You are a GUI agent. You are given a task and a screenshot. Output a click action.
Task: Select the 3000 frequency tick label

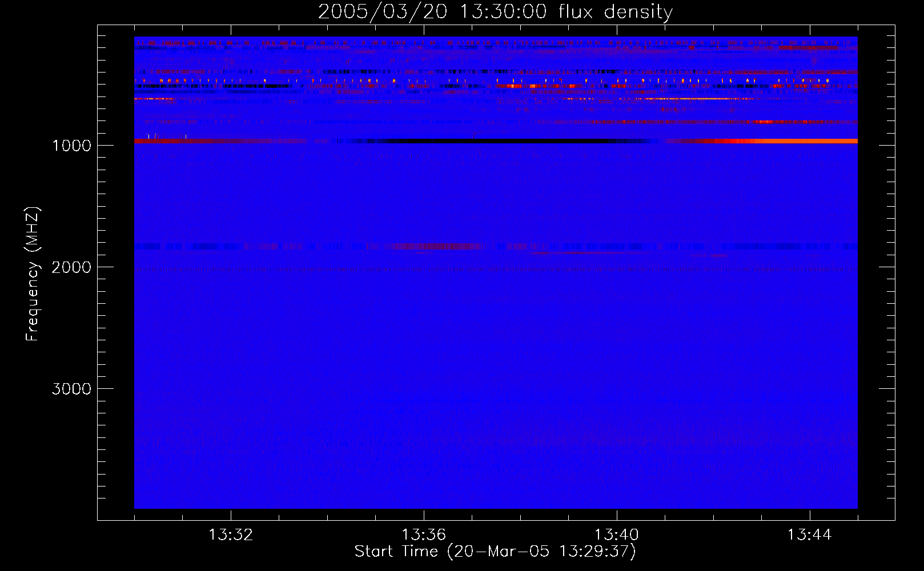click(x=71, y=389)
